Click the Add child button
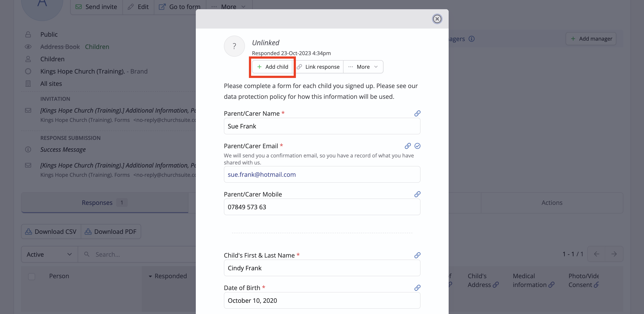The width and height of the screenshot is (644, 314). click(x=272, y=67)
